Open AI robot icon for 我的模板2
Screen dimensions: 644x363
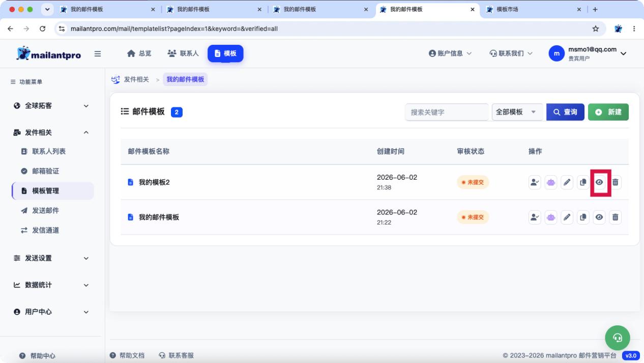551,182
